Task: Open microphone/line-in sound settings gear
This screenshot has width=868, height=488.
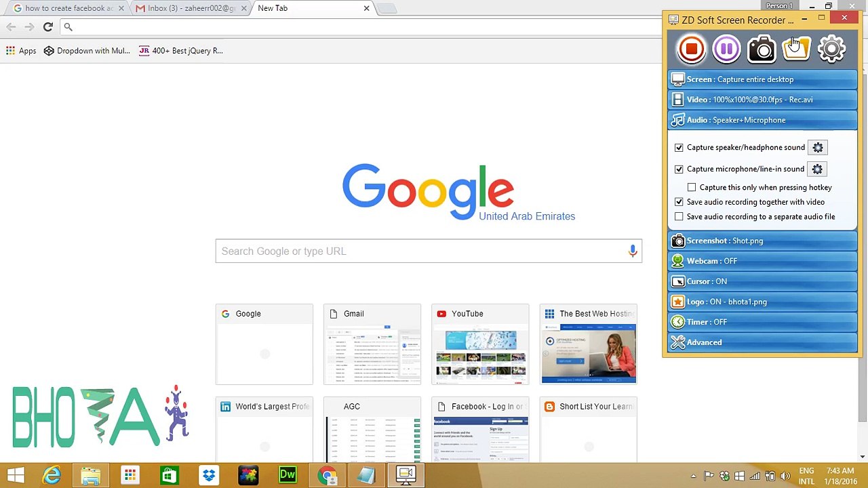Action: [x=817, y=169]
